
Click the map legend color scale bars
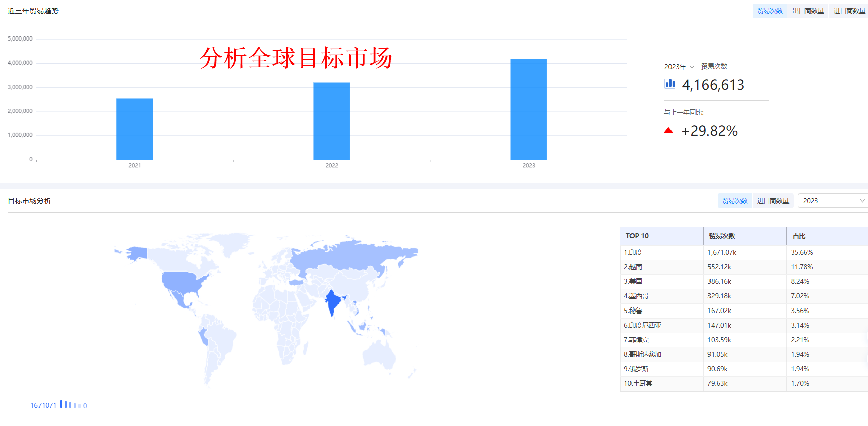pyautogui.click(x=70, y=405)
